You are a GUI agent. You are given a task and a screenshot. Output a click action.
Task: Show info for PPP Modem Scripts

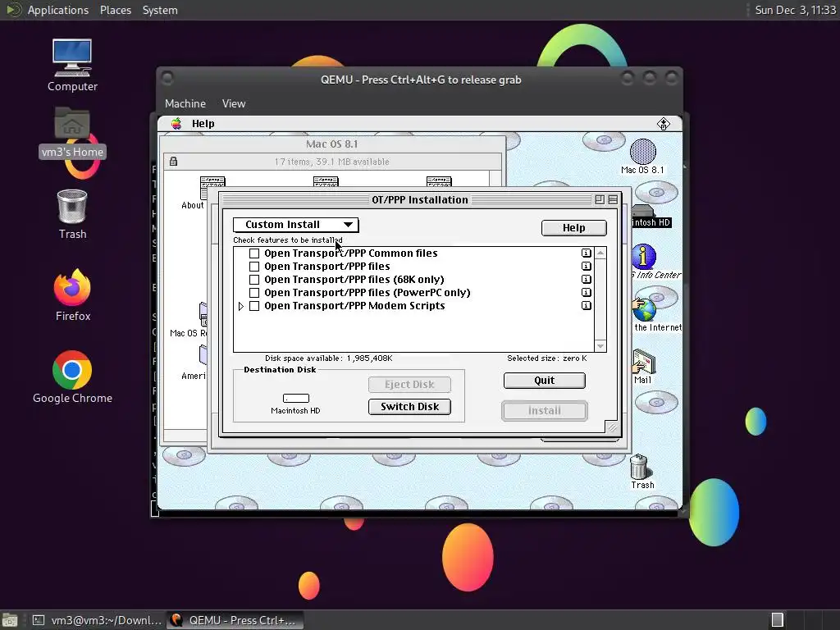click(586, 305)
